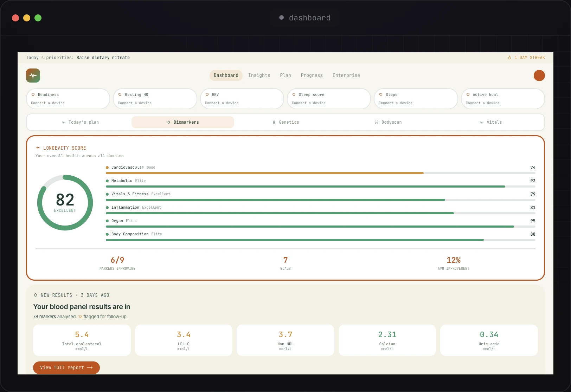Screen dimensions: 571x392
Task: Click the heart icon on Active kcal card
Action: pyautogui.click(x=468, y=94)
